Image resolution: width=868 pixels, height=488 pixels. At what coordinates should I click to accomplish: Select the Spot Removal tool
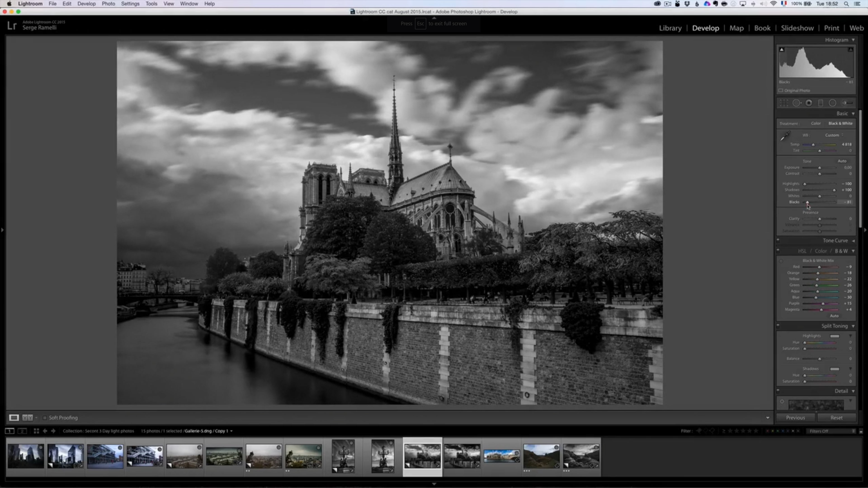[796, 103]
